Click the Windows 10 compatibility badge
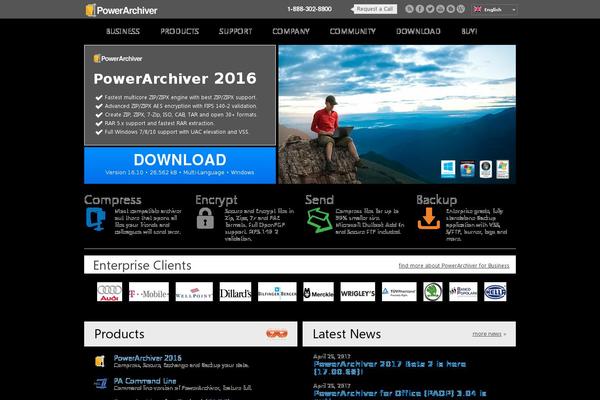The width and height of the screenshot is (600, 400). click(x=448, y=169)
